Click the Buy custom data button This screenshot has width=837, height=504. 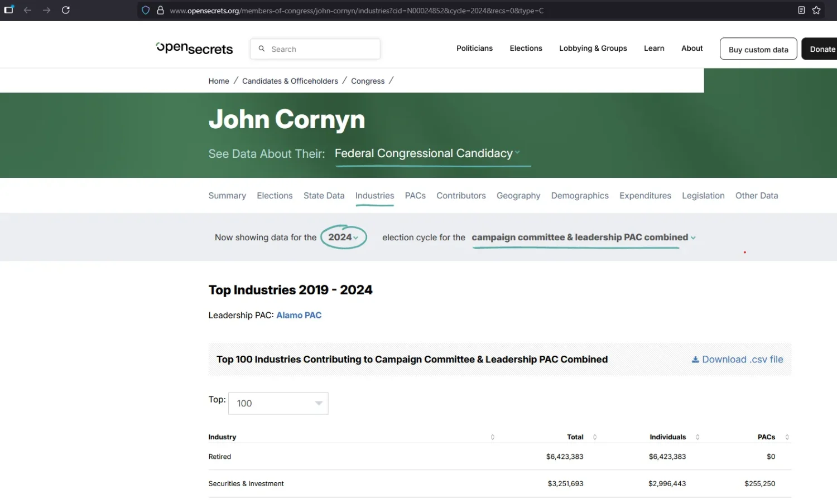[x=758, y=49]
